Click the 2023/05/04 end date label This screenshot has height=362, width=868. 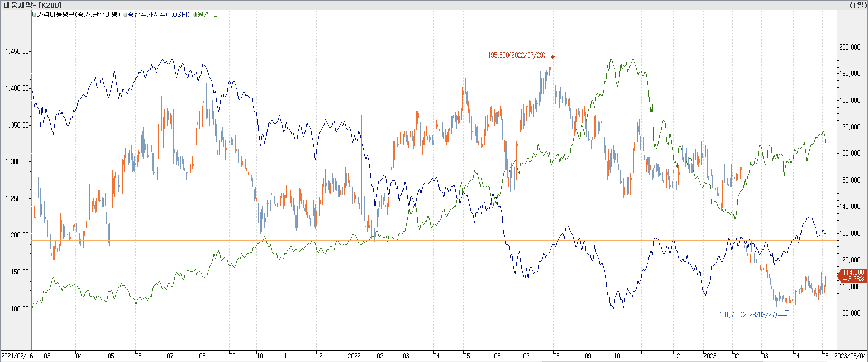pyautogui.click(x=850, y=356)
